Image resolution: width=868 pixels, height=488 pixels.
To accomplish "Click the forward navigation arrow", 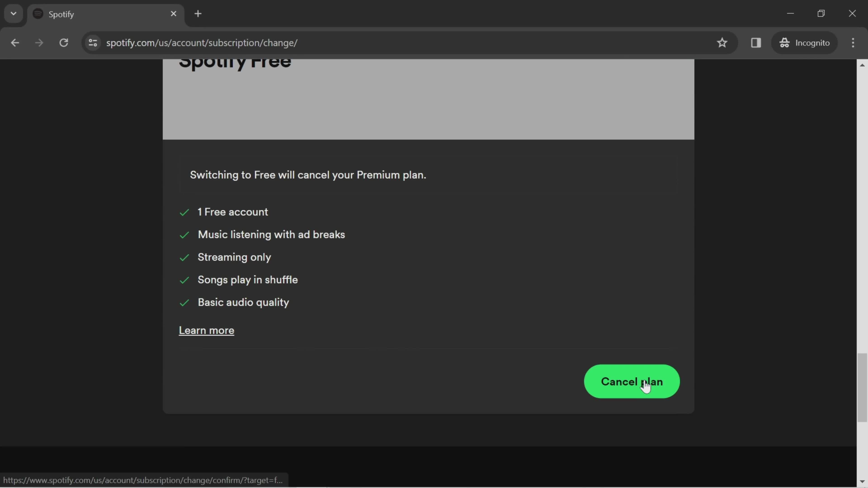I will coord(39,42).
